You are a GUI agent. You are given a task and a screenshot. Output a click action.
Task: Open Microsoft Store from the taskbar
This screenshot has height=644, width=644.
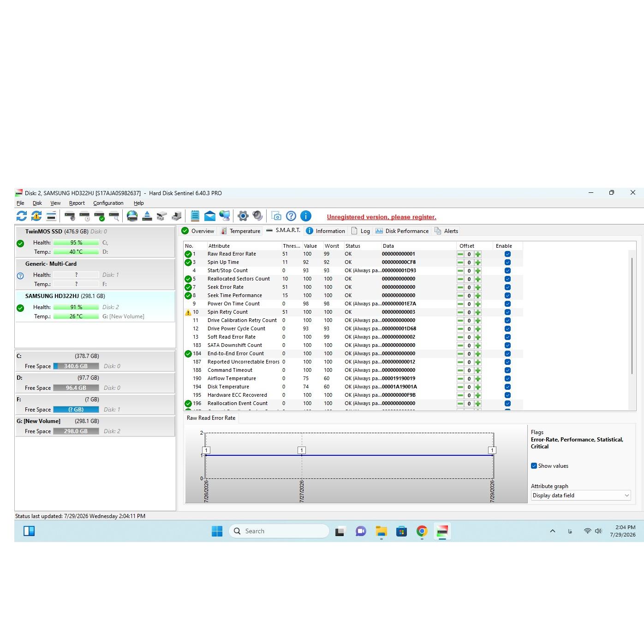click(x=401, y=531)
